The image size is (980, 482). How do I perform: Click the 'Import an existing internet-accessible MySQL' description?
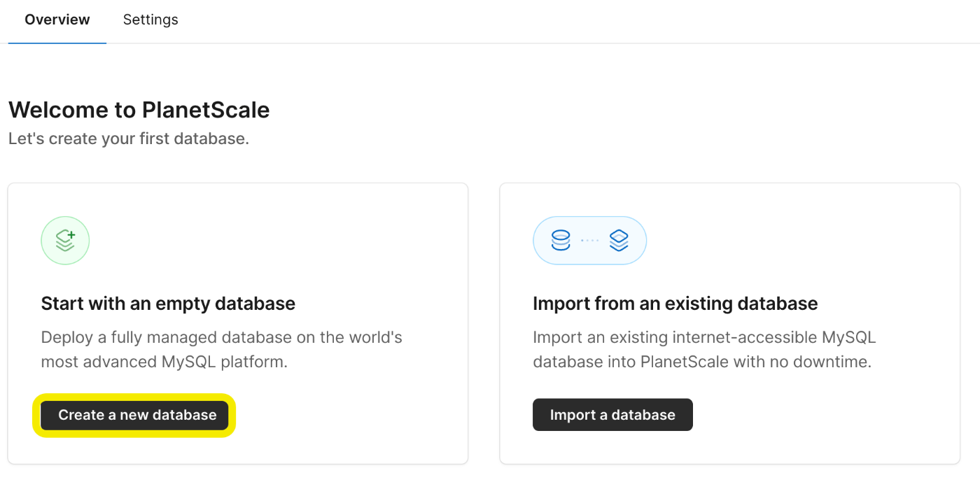coord(704,350)
